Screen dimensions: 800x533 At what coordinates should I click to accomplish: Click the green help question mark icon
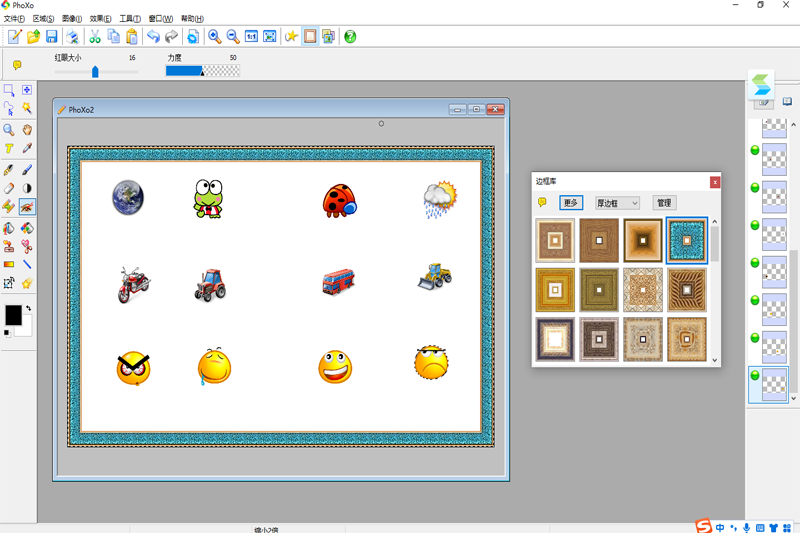(x=350, y=37)
